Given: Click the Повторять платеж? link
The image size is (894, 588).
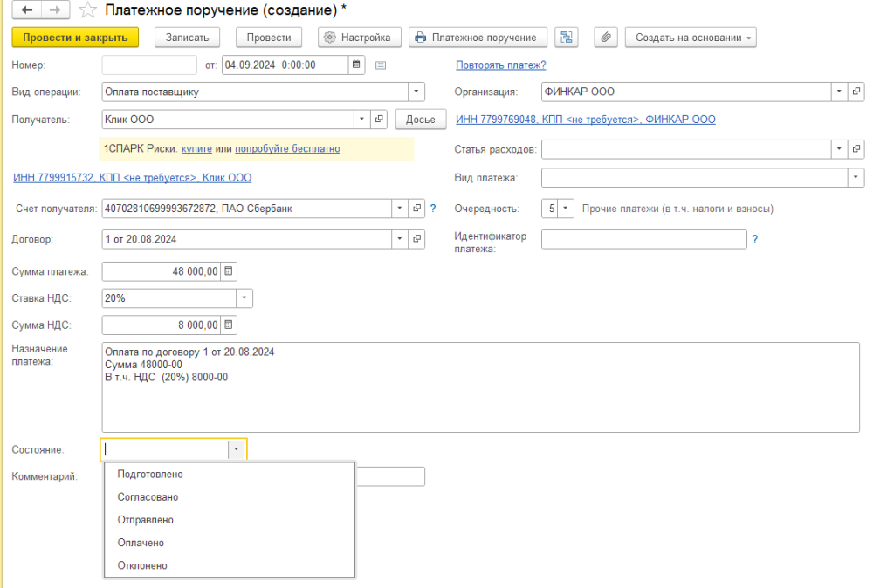Looking at the screenshot, I should point(500,65).
